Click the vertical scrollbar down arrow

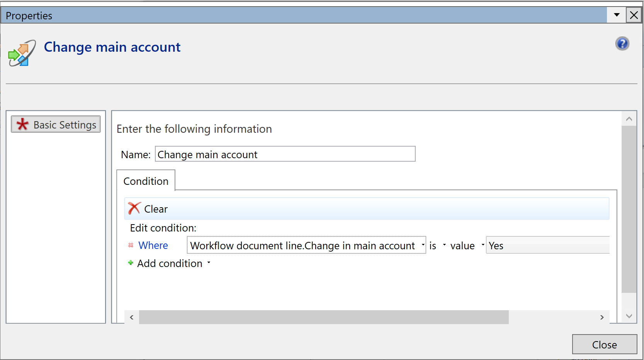point(629,316)
